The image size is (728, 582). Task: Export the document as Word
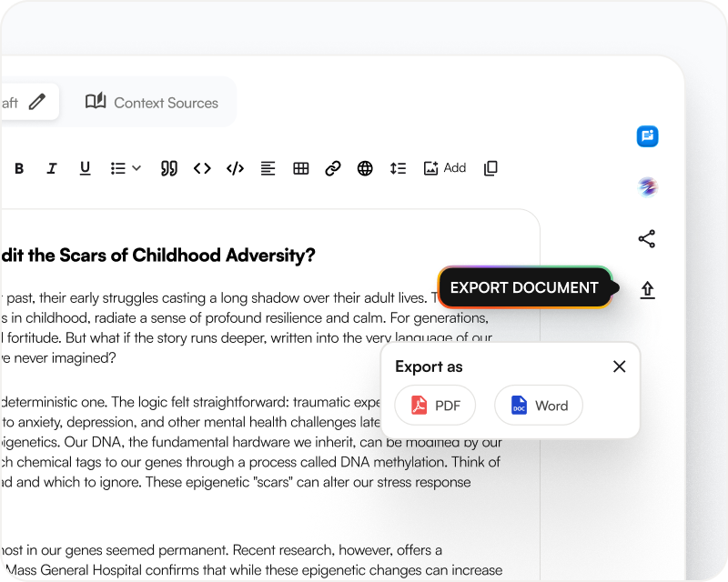[x=539, y=406]
